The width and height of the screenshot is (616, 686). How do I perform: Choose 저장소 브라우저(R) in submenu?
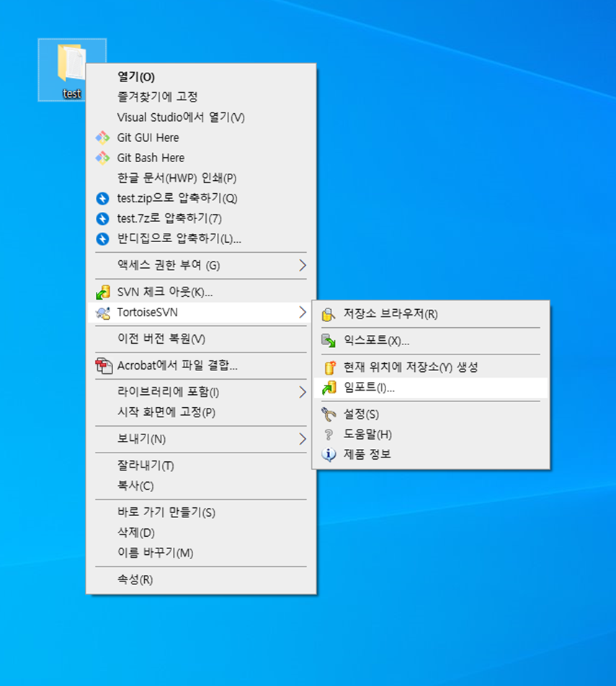(x=431, y=314)
